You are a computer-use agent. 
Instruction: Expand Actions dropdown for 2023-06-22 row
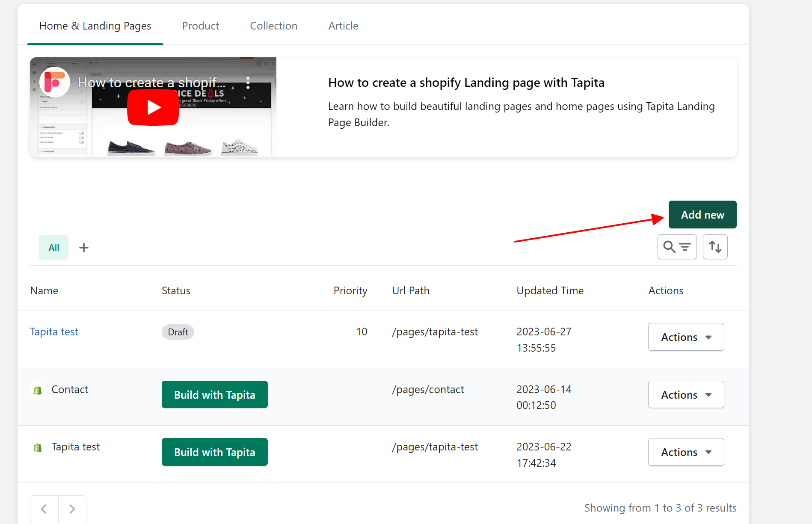686,452
